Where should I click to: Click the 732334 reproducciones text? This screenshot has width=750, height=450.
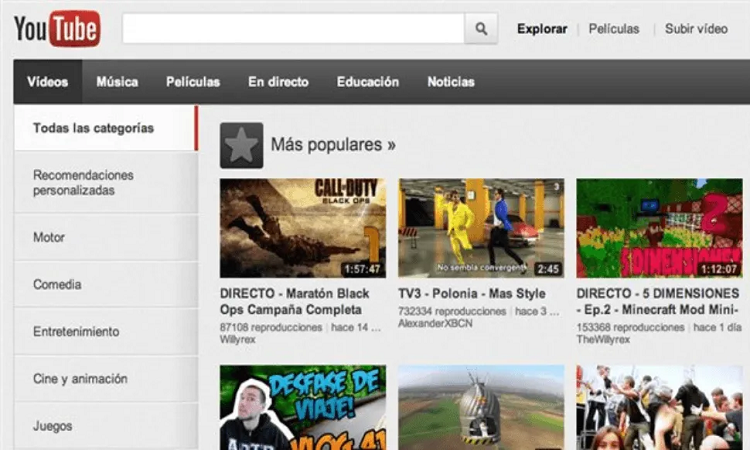pos(452,311)
